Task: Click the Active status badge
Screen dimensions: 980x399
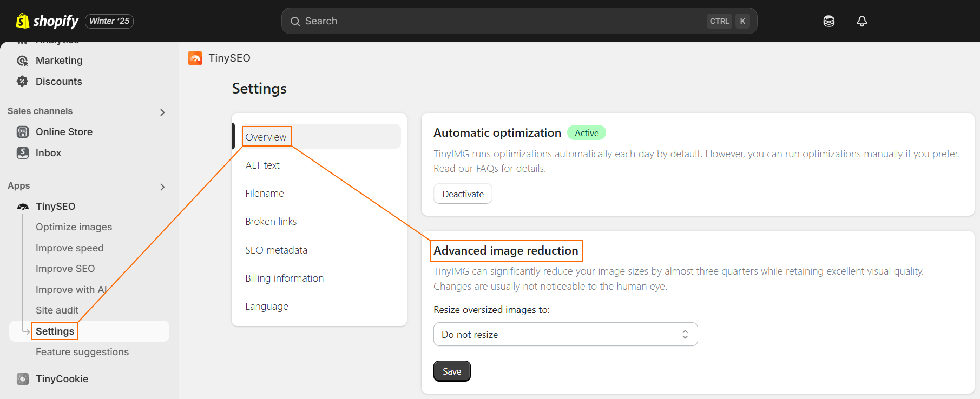Action: pos(587,133)
